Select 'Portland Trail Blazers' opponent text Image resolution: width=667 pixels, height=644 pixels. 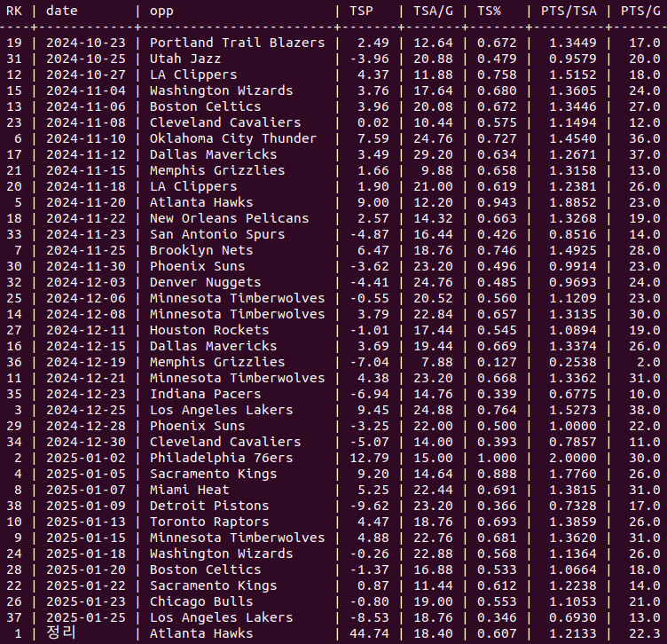[237, 43]
